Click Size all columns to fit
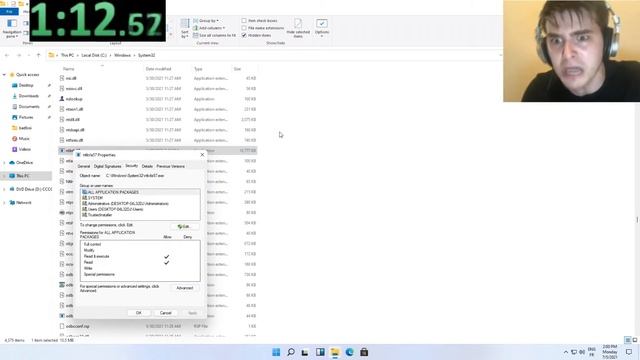Screen dimensions: 640x360 click(215, 36)
